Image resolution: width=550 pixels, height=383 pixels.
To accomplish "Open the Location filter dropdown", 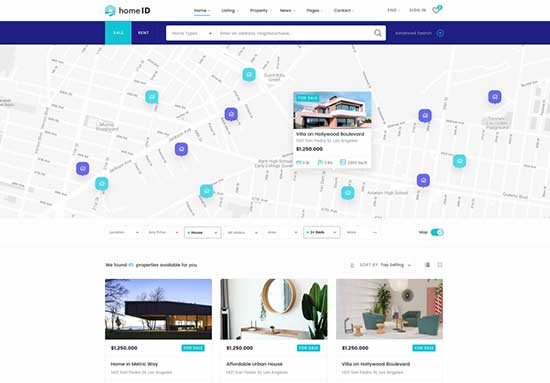I will pyautogui.click(x=123, y=233).
